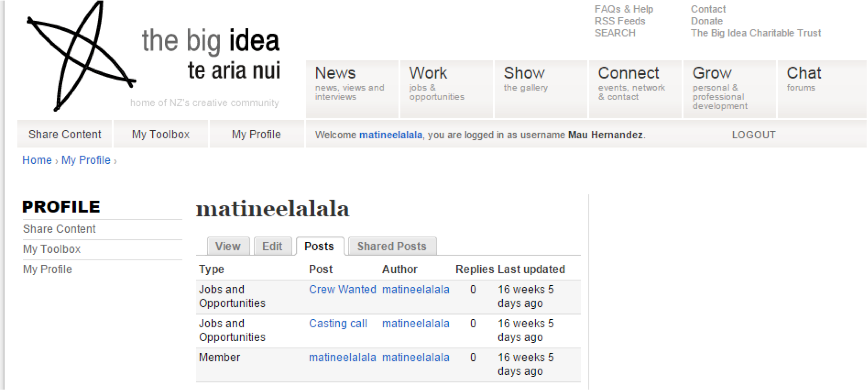Click 'the big idea te aria nui' title
Screen dimensions: 867x390
click(211, 55)
